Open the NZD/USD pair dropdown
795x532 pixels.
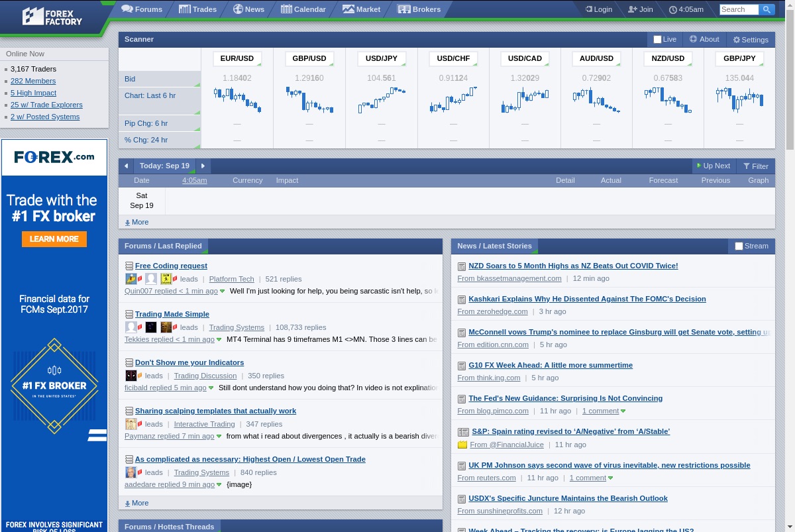pos(668,58)
